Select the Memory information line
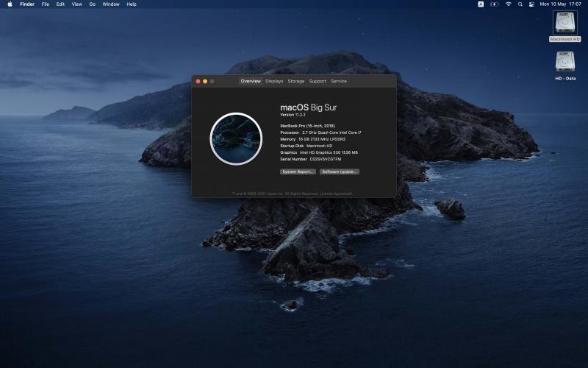The width and height of the screenshot is (588, 368). click(313, 139)
